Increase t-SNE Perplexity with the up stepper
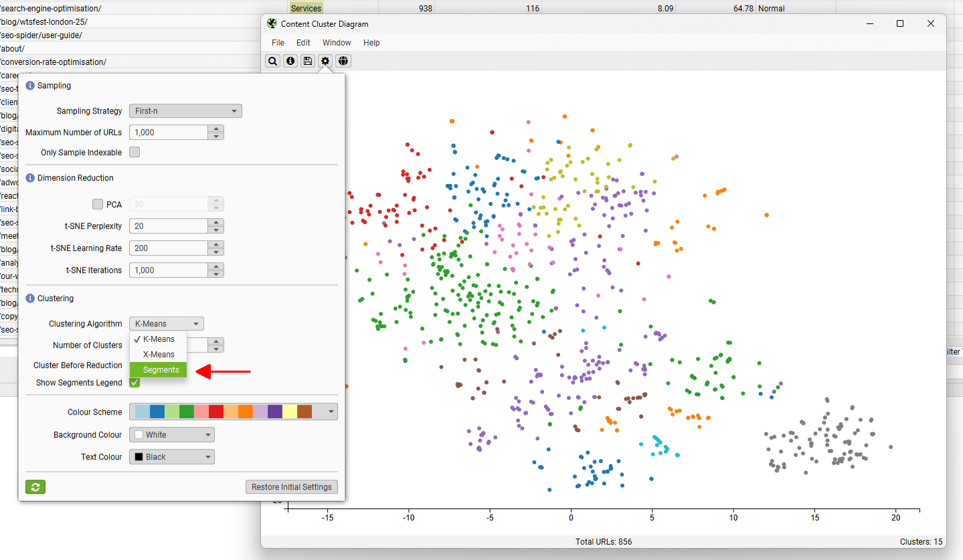 click(x=215, y=222)
